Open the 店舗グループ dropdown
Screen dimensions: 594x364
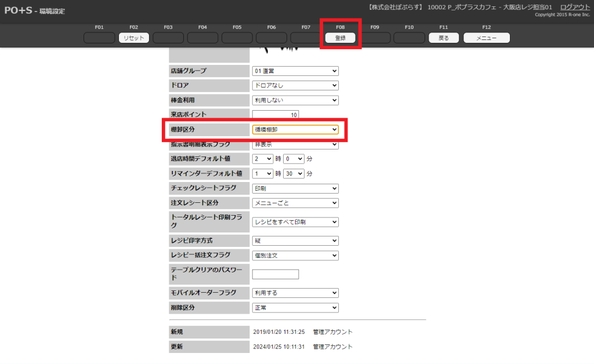[295, 71]
